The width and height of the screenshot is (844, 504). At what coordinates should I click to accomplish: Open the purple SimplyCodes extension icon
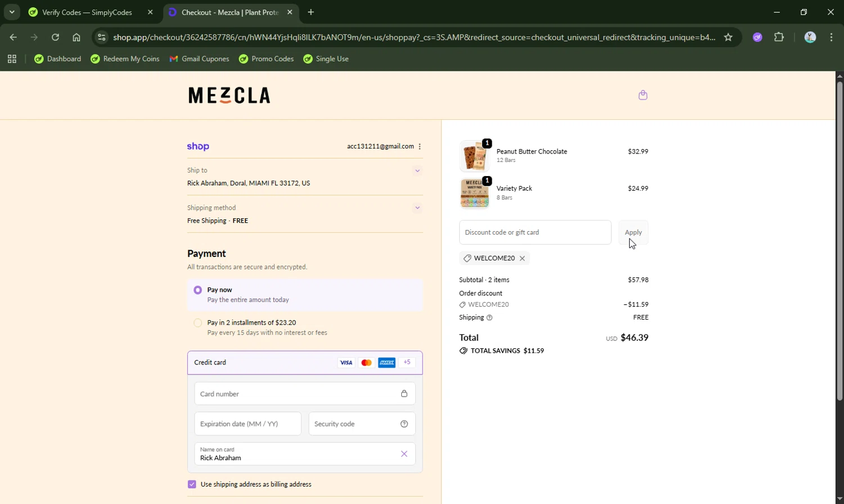point(757,38)
